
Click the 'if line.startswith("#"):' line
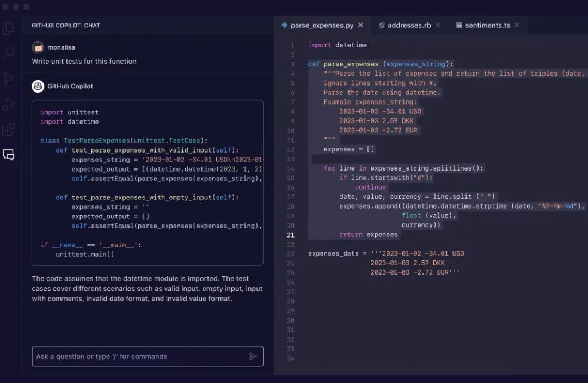pos(386,178)
